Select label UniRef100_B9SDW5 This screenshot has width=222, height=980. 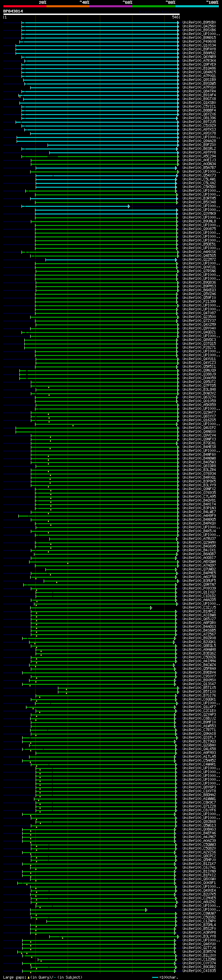pos(199,84)
